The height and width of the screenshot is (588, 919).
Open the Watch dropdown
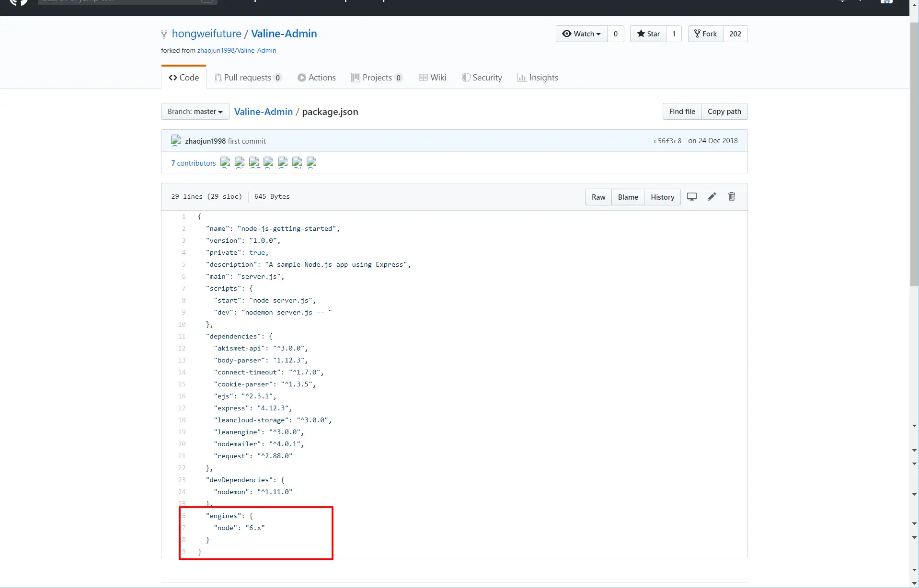click(581, 34)
